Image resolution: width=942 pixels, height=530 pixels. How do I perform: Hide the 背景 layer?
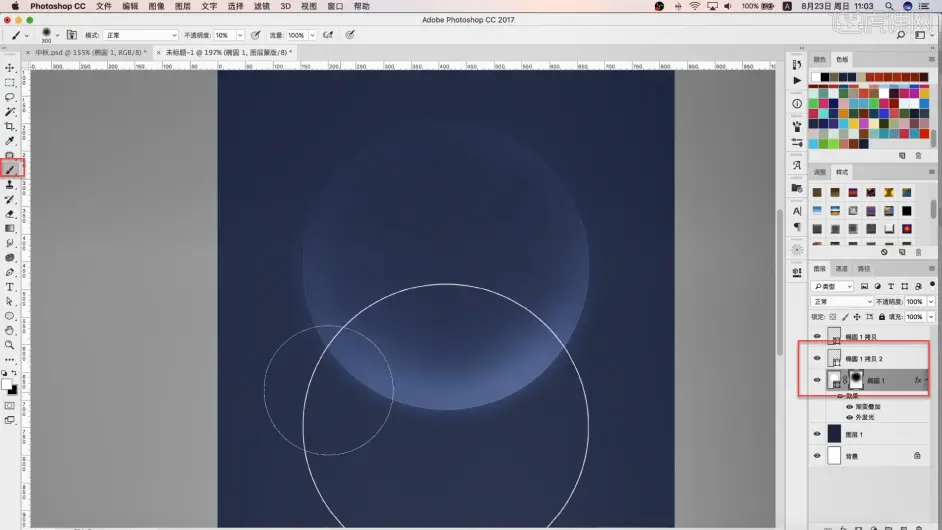(x=816, y=456)
